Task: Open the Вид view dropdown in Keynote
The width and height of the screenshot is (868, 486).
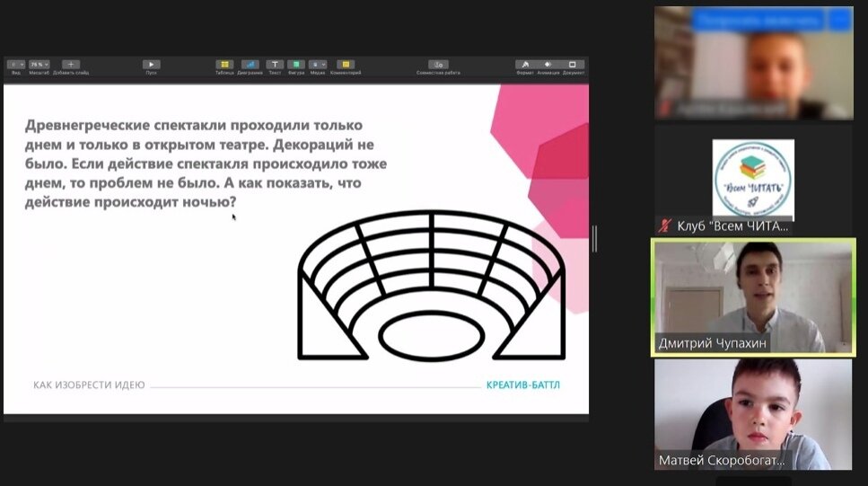Action: point(16,65)
